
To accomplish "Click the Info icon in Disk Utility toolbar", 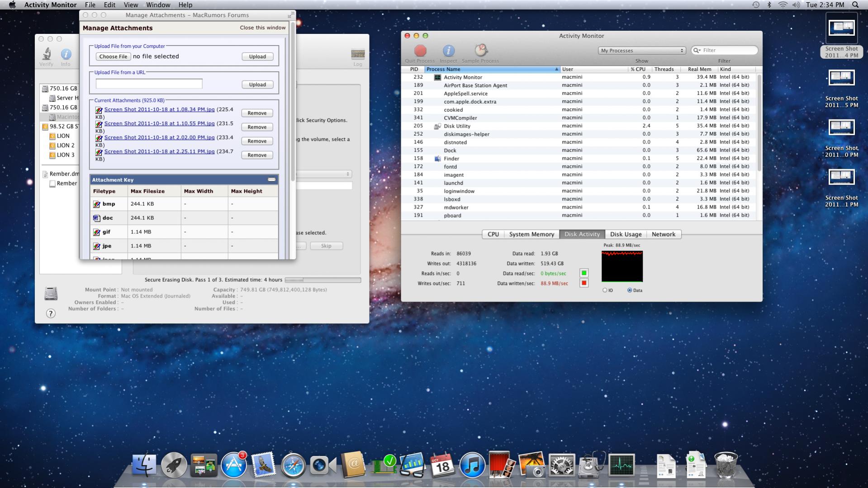I will pyautogui.click(x=66, y=54).
